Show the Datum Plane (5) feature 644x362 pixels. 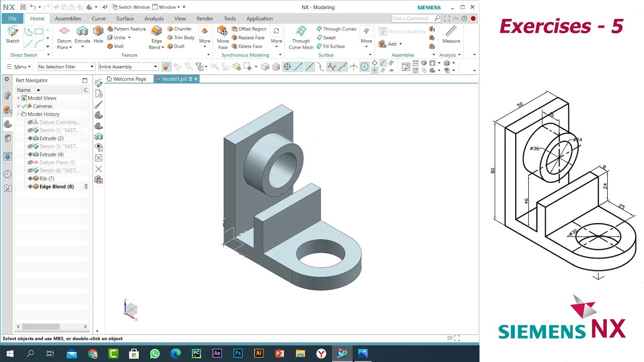30,162
